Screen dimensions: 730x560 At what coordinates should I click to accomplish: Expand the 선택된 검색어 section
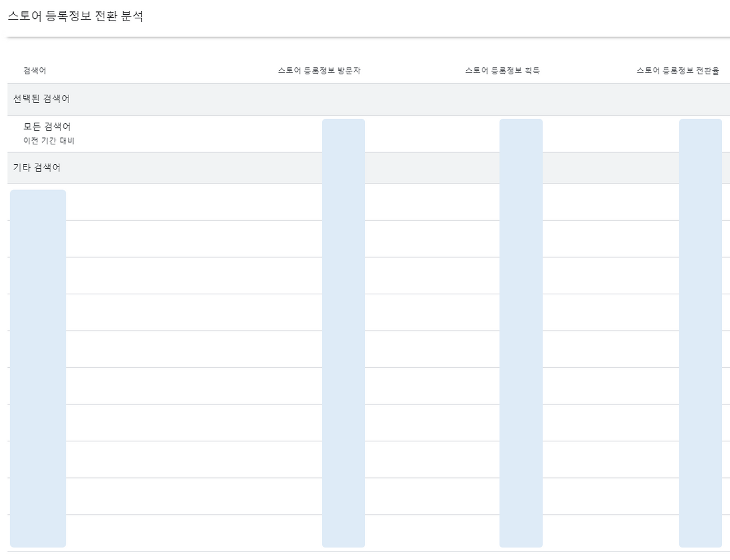pos(42,99)
